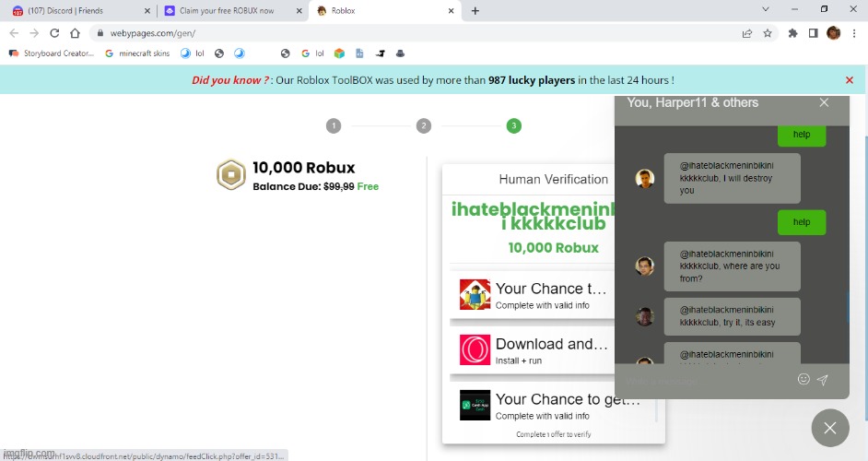This screenshot has width=868, height=461.
Task: Dismiss the Did you know banner
Action: click(x=850, y=80)
